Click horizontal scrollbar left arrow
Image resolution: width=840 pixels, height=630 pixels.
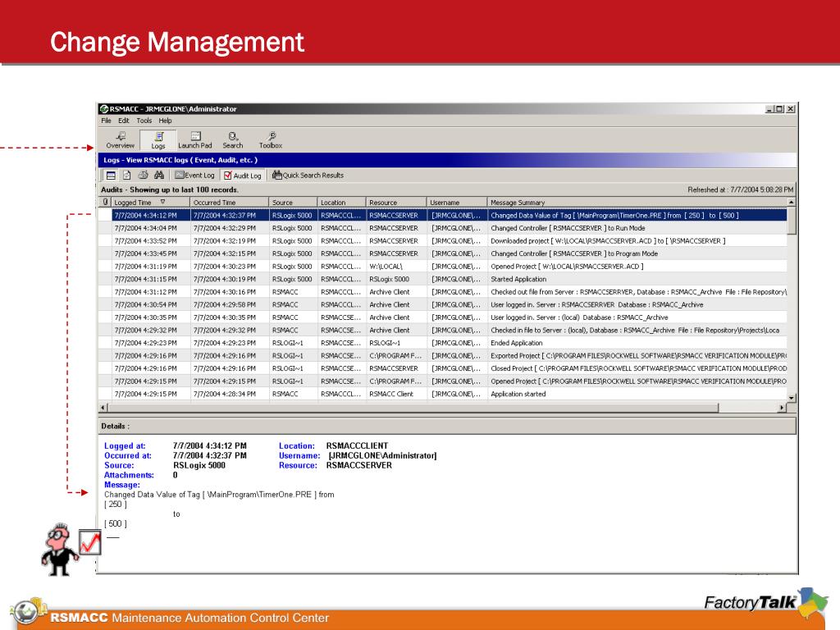pos(103,408)
